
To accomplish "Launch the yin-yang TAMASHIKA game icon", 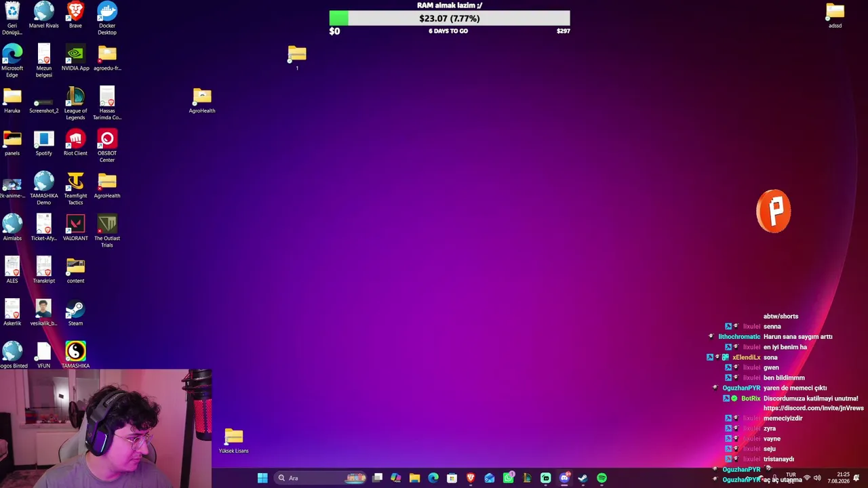I will click(x=75, y=356).
